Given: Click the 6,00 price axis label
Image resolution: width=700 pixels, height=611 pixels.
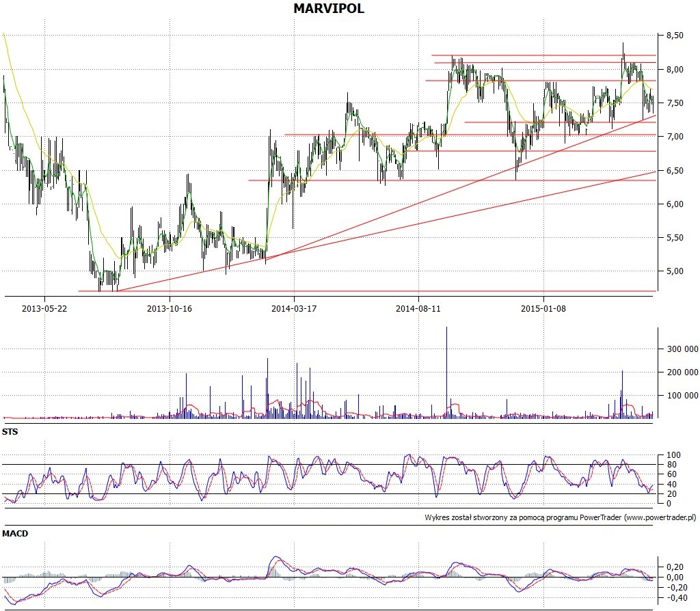Looking at the screenshot, I should [x=675, y=204].
